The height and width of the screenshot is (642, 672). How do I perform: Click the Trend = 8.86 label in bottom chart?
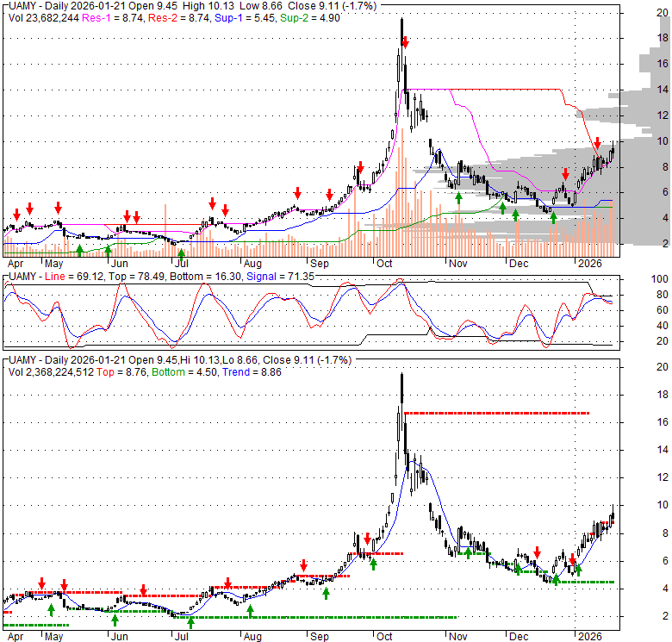pyautogui.click(x=252, y=372)
